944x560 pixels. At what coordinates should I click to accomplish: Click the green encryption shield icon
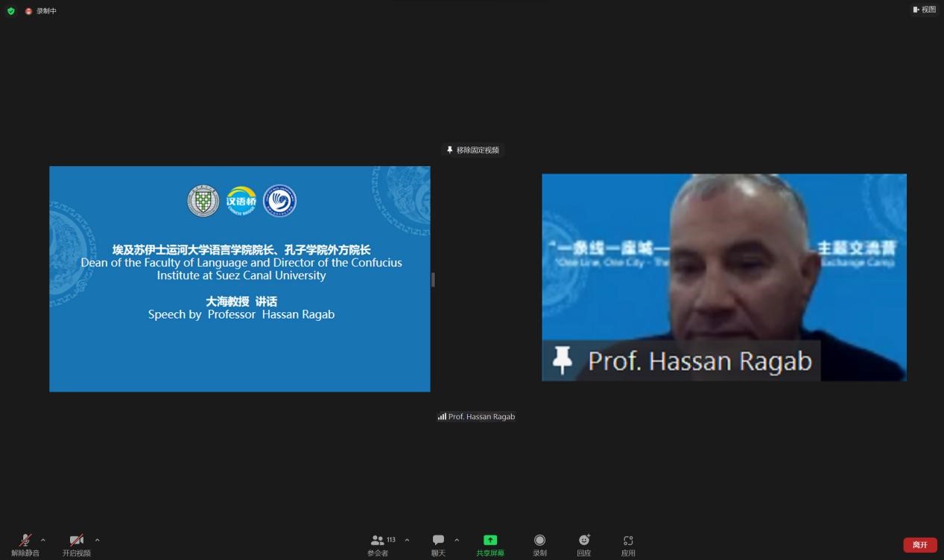[10, 11]
